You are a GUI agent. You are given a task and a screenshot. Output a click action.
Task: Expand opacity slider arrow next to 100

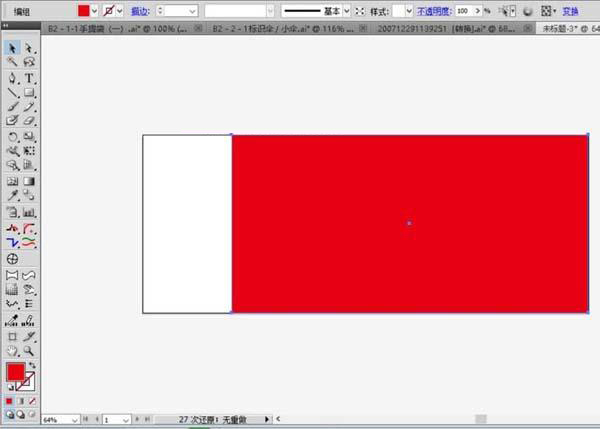point(478,11)
